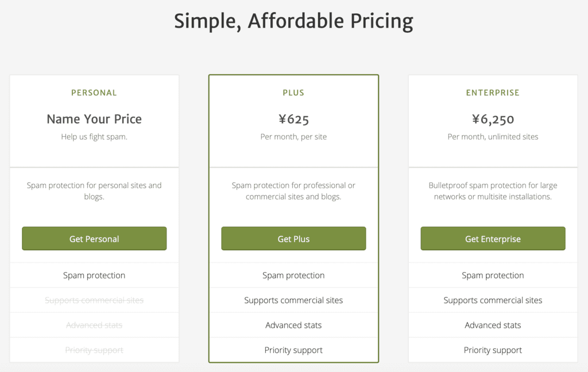The width and height of the screenshot is (588, 372).
Task: Click the "Name Your Price" text
Action: 94,119
